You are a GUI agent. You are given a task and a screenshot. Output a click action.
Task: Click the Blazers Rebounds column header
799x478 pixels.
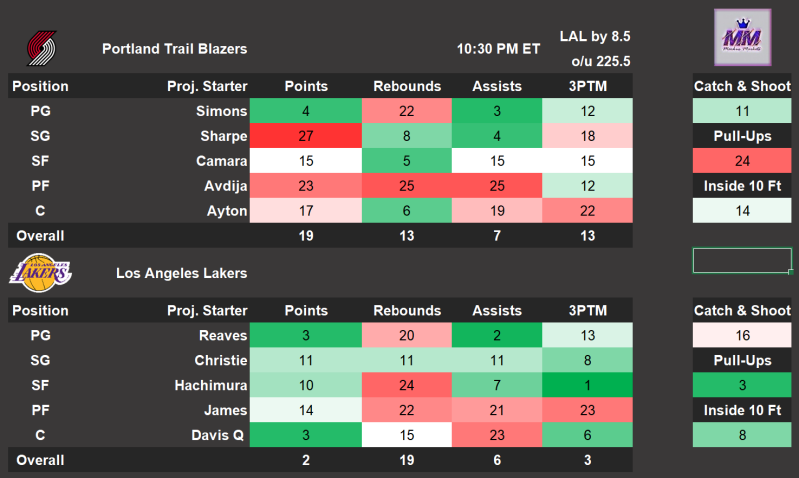[407, 87]
